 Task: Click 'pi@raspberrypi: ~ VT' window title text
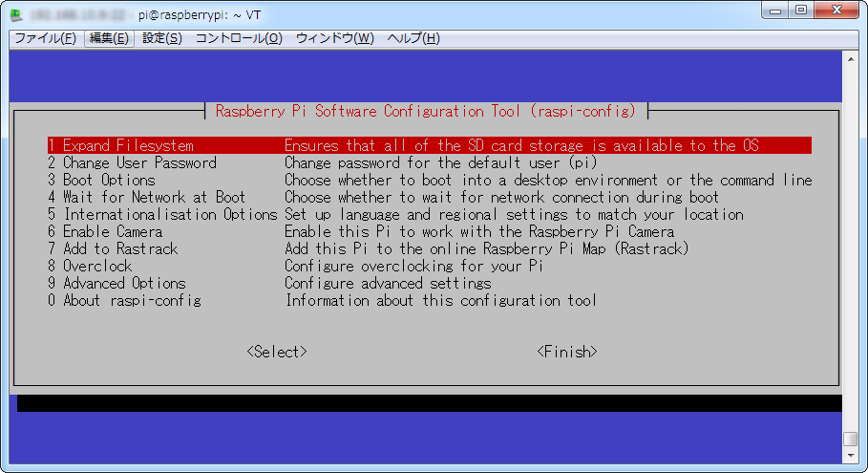tap(200, 15)
